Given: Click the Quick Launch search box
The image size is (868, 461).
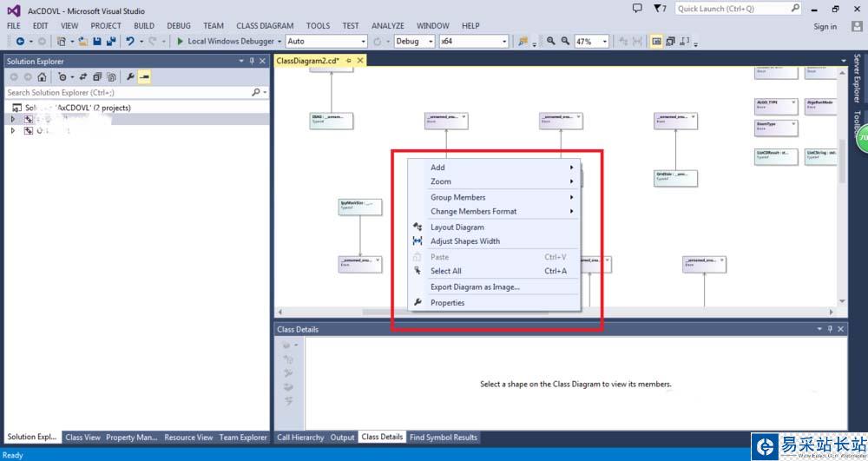Looking at the screenshot, I should pos(737,9).
